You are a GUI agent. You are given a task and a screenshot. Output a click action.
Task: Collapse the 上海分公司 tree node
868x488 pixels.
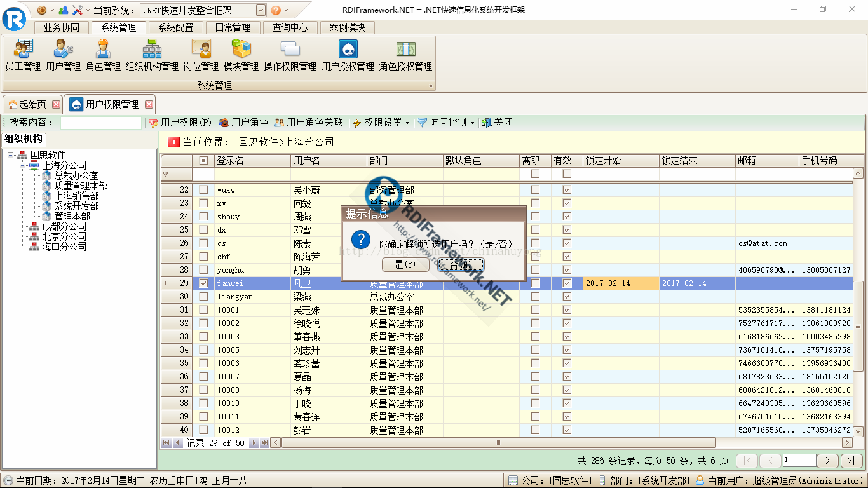(x=22, y=165)
